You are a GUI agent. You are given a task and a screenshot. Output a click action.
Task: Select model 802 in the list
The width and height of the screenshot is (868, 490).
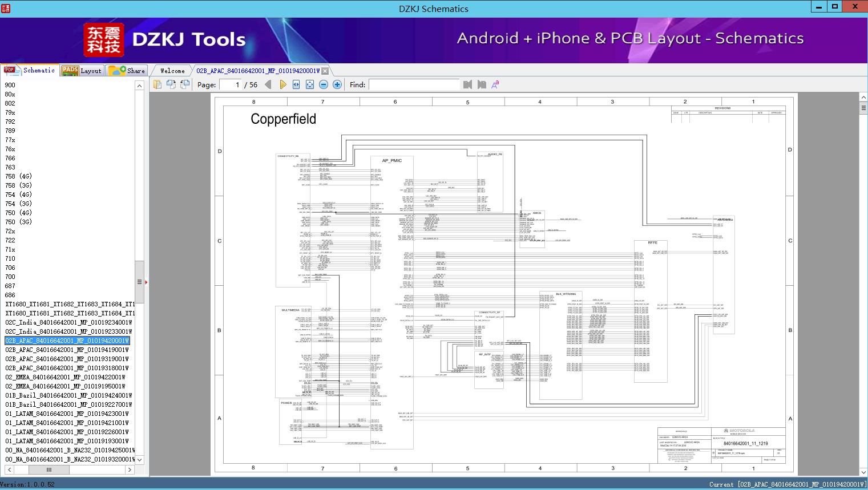[x=10, y=103]
